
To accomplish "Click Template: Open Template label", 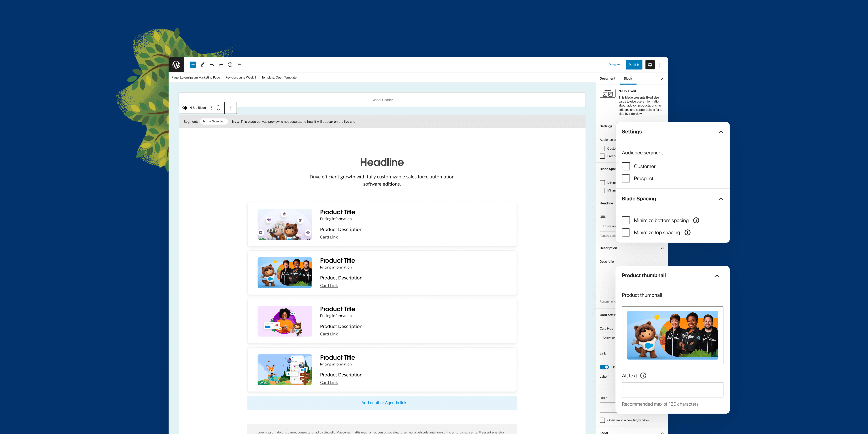I will [279, 78].
